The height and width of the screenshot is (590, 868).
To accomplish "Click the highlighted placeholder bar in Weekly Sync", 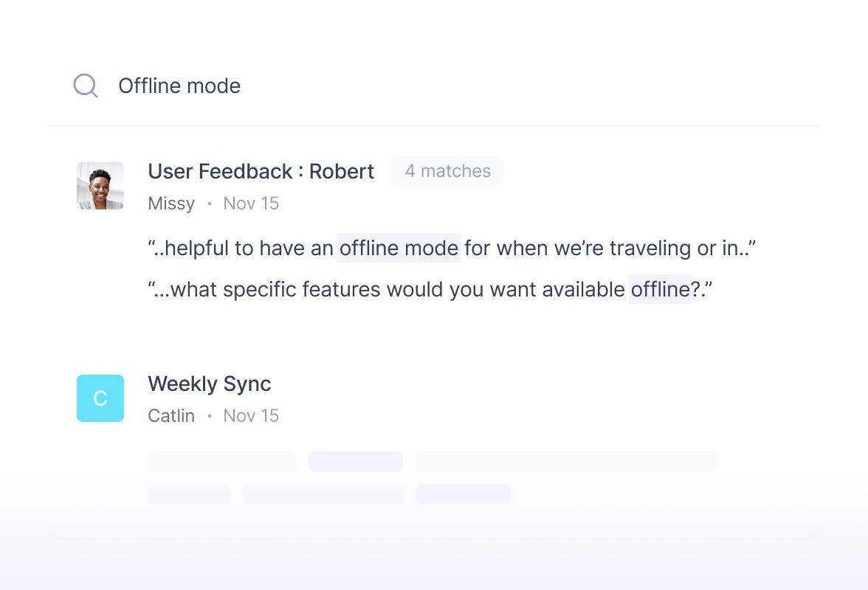I will pyautogui.click(x=356, y=461).
